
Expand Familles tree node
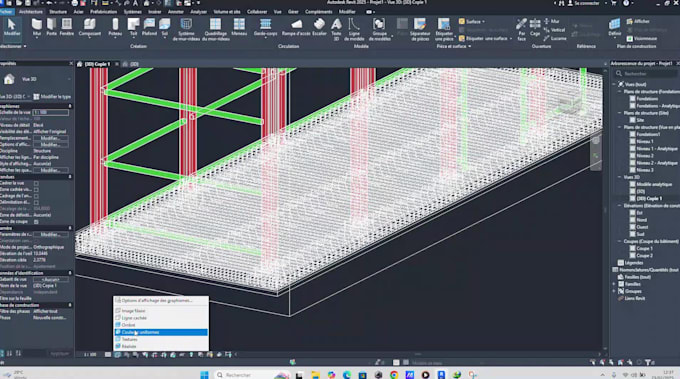tap(614, 284)
